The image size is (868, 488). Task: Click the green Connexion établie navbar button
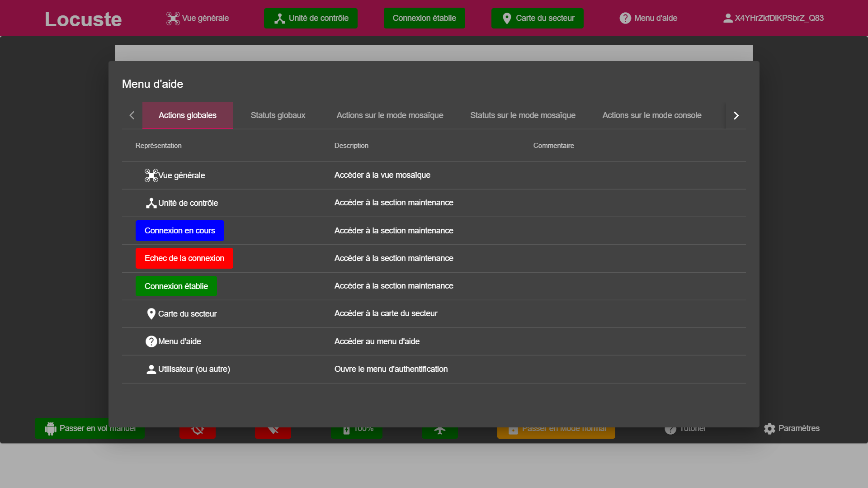coord(425,18)
